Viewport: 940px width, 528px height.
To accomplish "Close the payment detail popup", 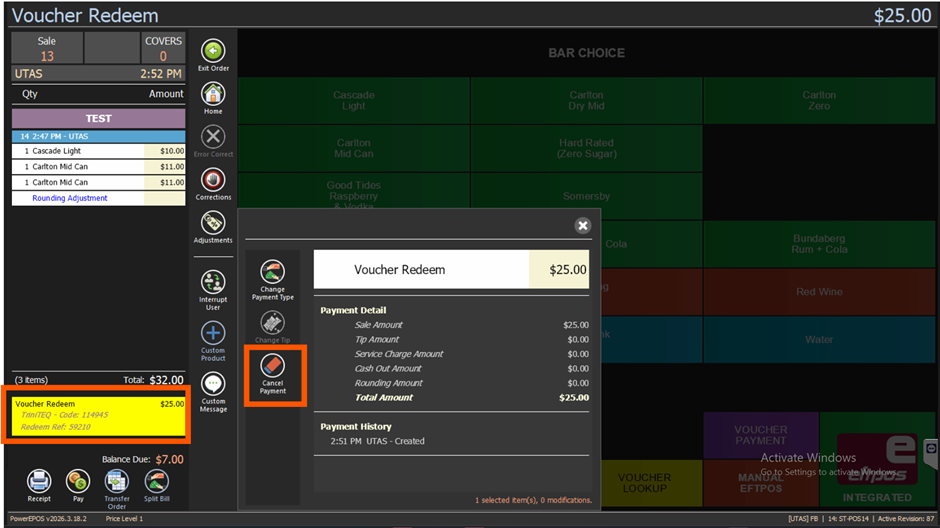I will coord(583,225).
